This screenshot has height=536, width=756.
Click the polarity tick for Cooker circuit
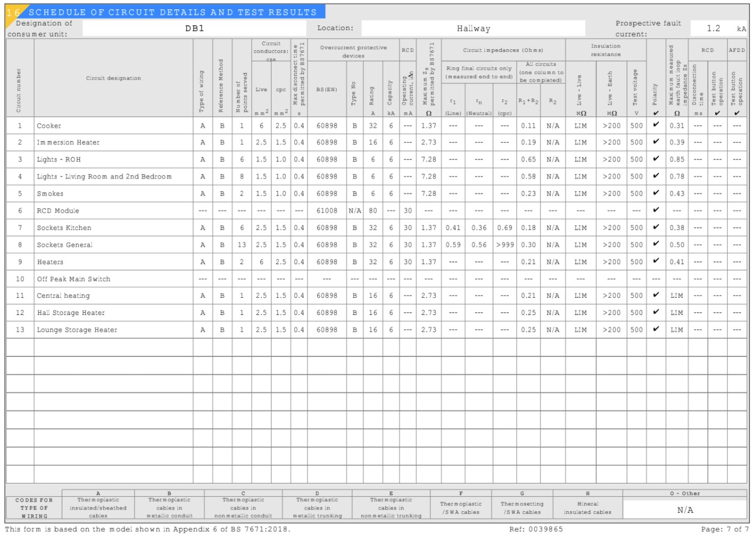coord(655,125)
